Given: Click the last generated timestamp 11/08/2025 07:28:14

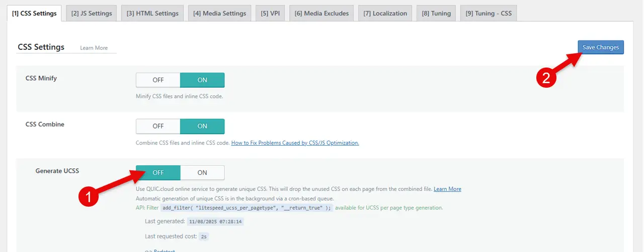Looking at the screenshot, I should (215, 222).
